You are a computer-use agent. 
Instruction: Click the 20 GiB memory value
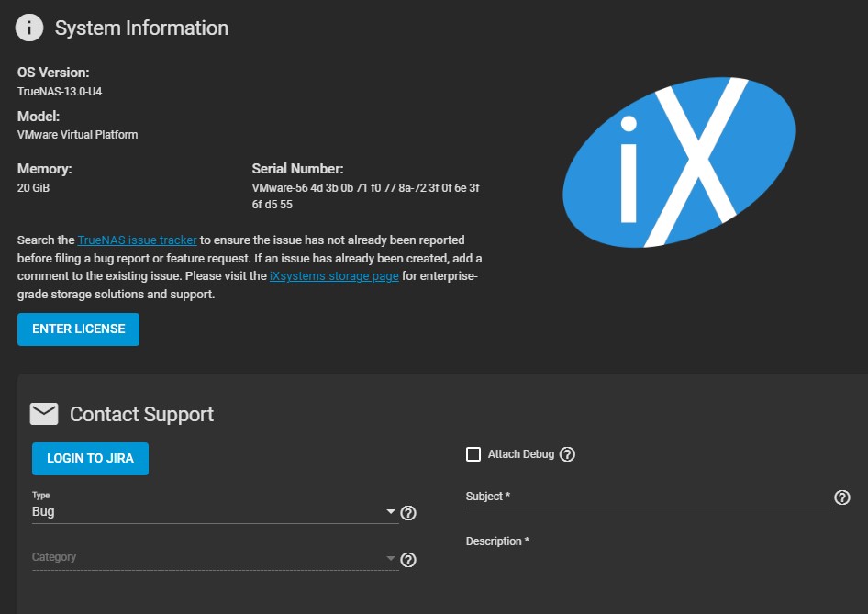tap(33, 188)
